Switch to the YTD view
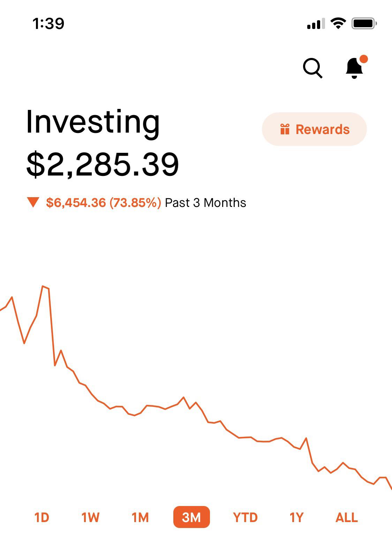The height and width of the screenshot is (543, 392). pyautogui.click(x=245, y=517)
